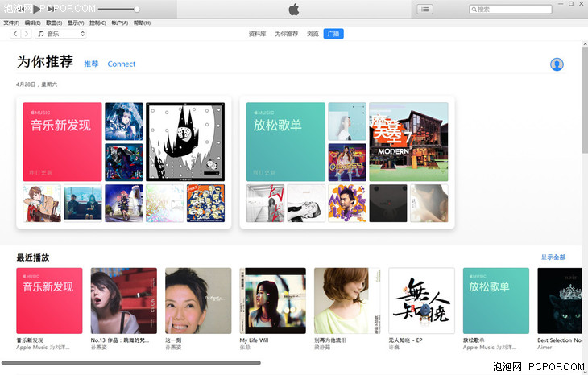Open the Best Selection Noir album cover
The image size is (588, 375).
point(560,300)
